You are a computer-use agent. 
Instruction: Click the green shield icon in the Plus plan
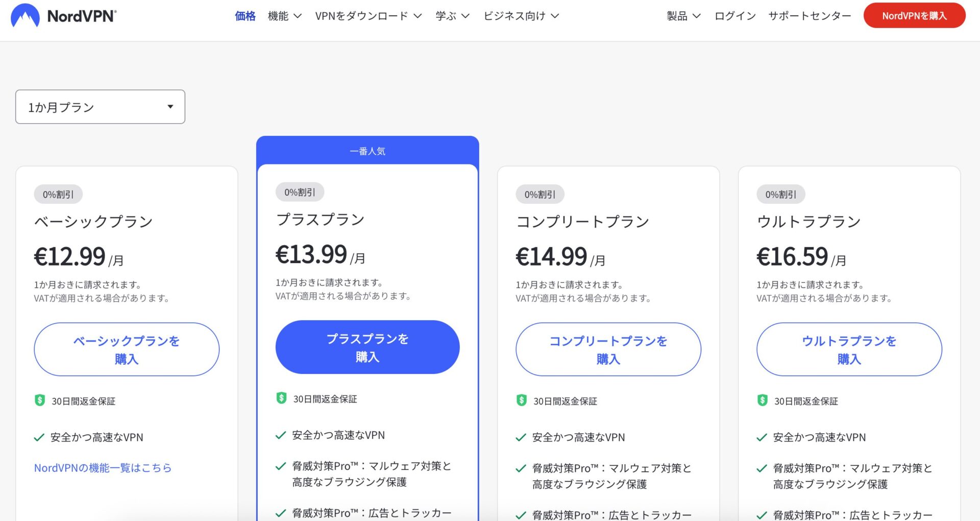281,398
